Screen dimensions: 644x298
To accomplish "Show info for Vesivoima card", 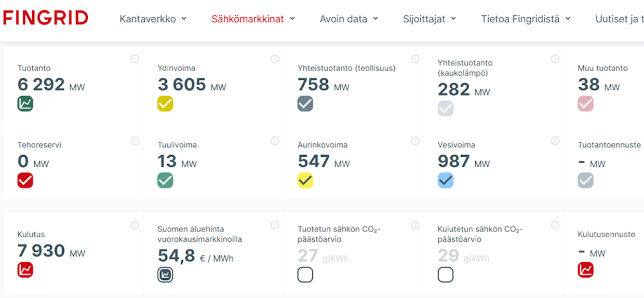I will [555, 141].
